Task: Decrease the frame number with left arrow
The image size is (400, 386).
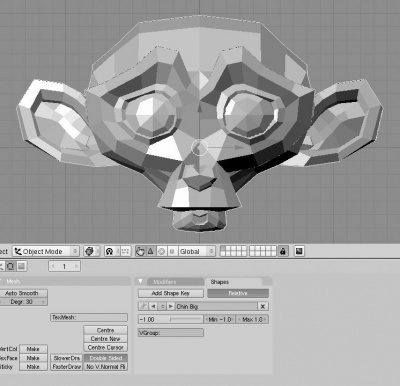Action: [53, 266]
